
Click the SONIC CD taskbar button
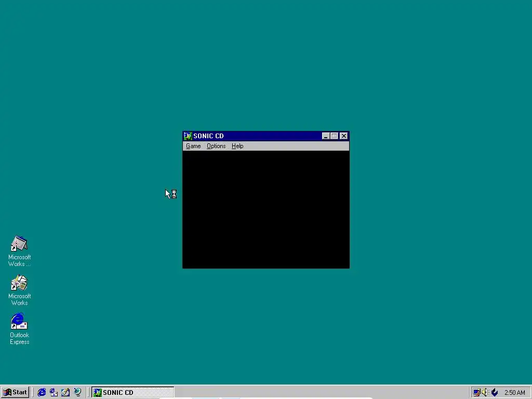132,392
